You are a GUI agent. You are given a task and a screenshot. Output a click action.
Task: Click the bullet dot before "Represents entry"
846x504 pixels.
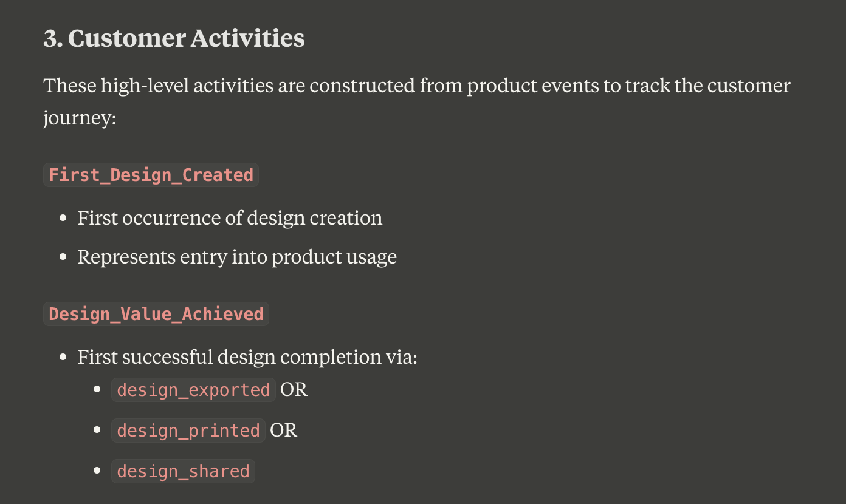pyautogui.click(x=63, y=257)
